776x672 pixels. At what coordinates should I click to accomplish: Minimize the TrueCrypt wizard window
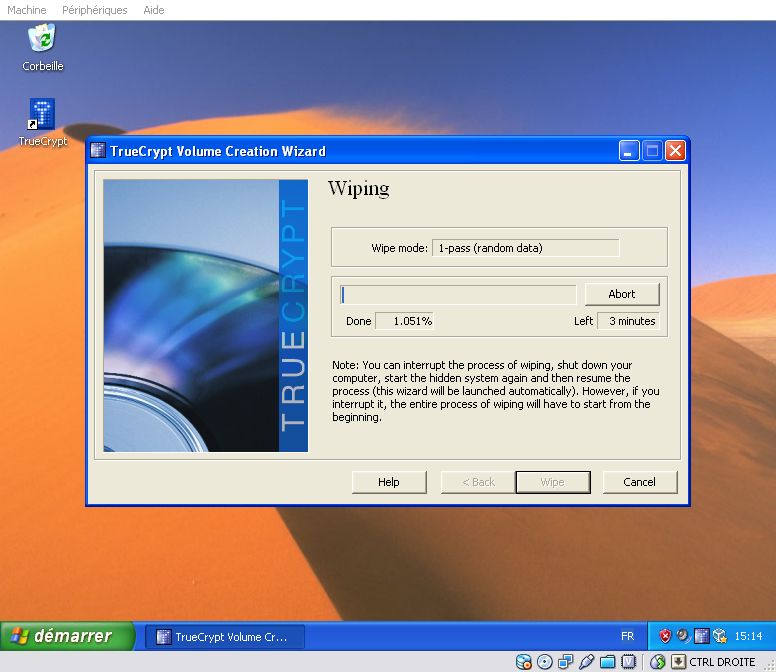coord(629,150)
